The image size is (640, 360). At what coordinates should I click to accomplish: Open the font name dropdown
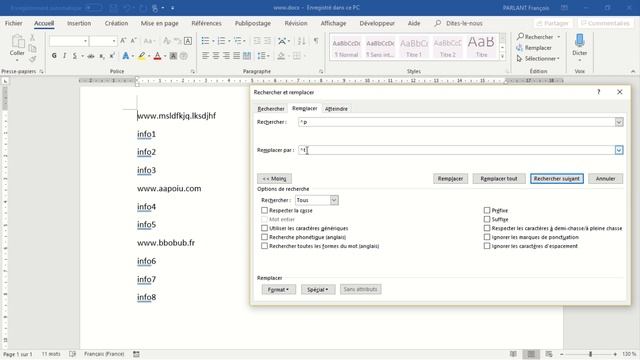[x=85, y=41]
